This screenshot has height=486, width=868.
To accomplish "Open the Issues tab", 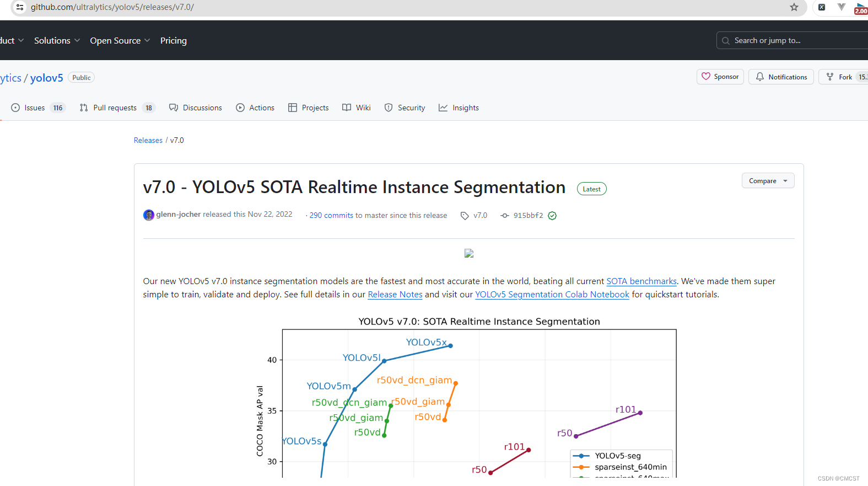I will click(x=38, y=108).
